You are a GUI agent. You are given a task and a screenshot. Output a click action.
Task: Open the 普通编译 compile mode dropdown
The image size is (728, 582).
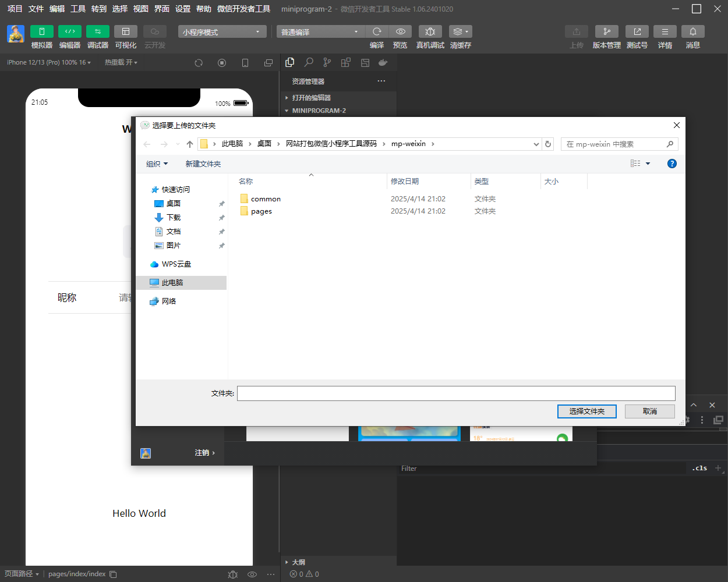pyautogui.click(x=320, y=31)
